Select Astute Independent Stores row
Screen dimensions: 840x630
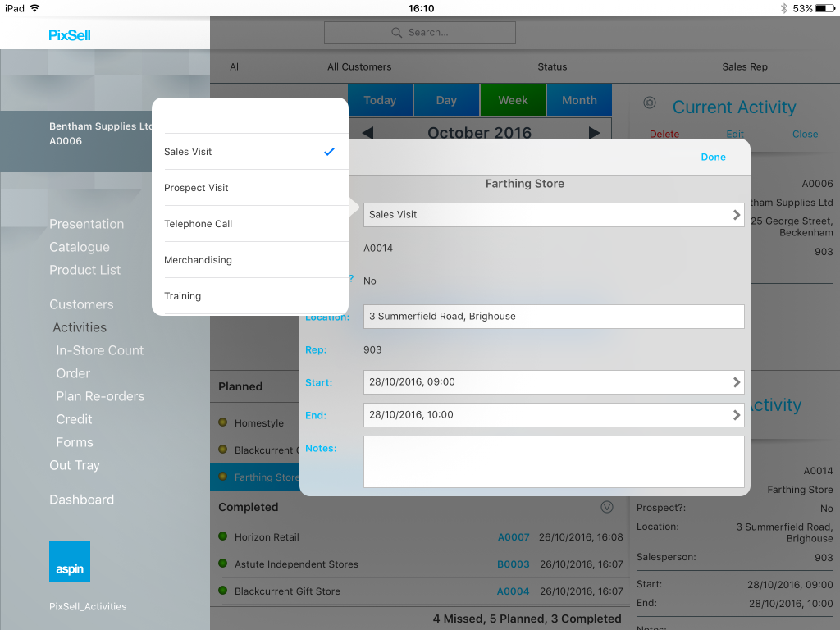coord(419,564)
